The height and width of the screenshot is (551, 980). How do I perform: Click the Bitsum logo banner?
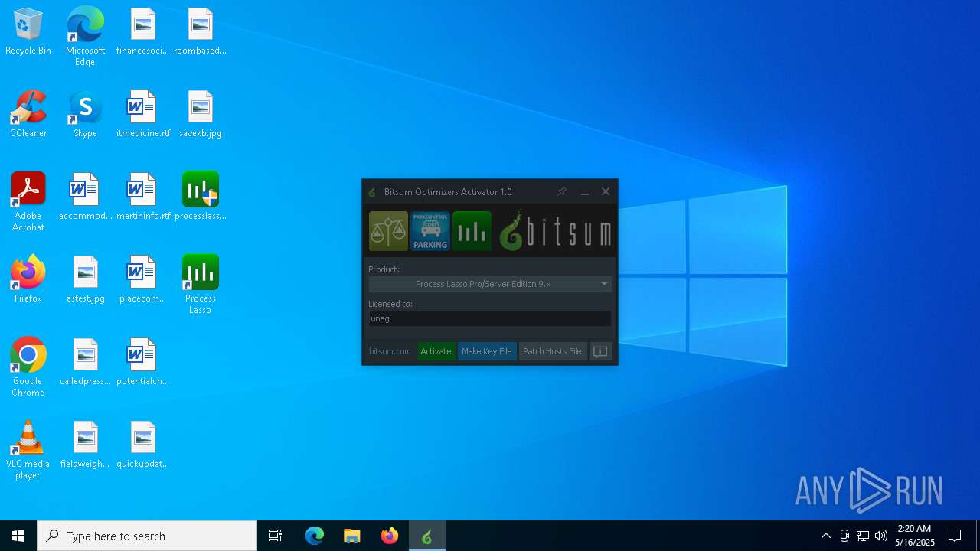pyautogui.click(x=555, y=231)
